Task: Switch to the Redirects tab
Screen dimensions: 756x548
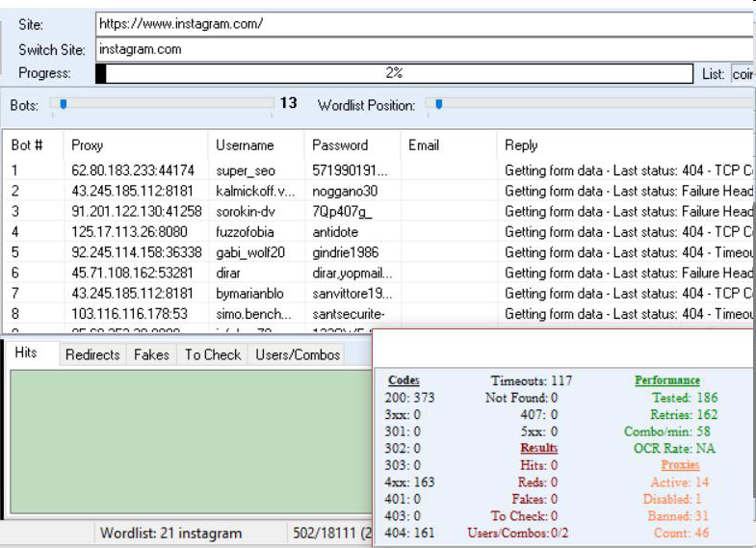Action: 92,354
